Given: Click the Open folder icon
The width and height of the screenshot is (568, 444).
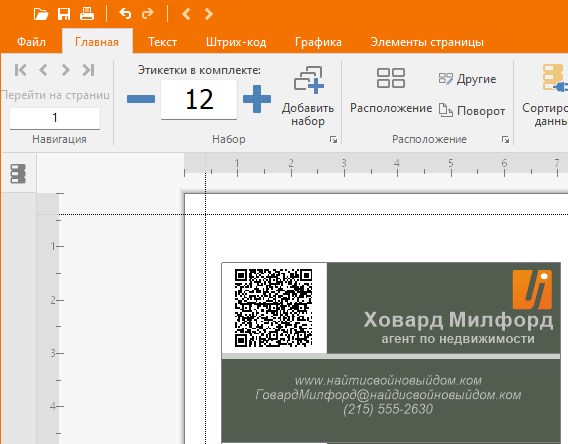Looking at the screenshot, I should point(41,14).
